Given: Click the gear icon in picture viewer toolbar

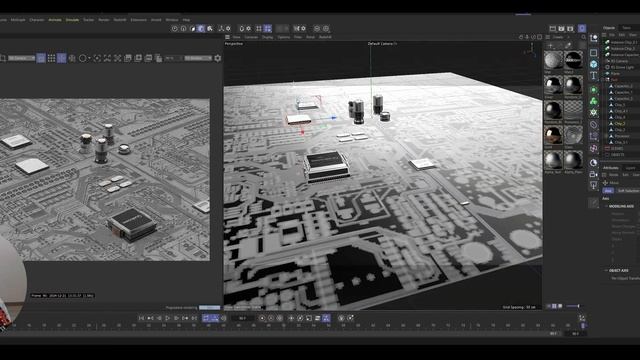Looking at the screenshot, I should point(218,58).
